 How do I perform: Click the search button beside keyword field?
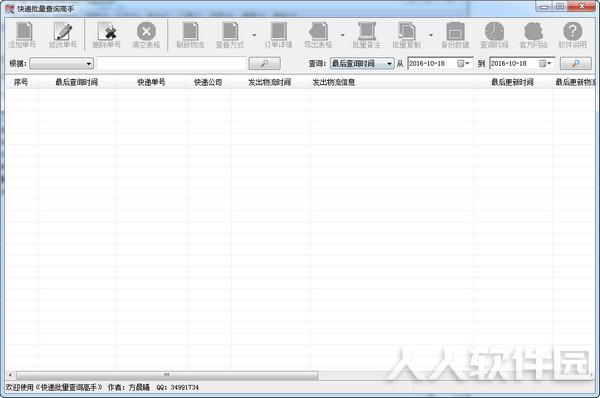coord(264,64)
